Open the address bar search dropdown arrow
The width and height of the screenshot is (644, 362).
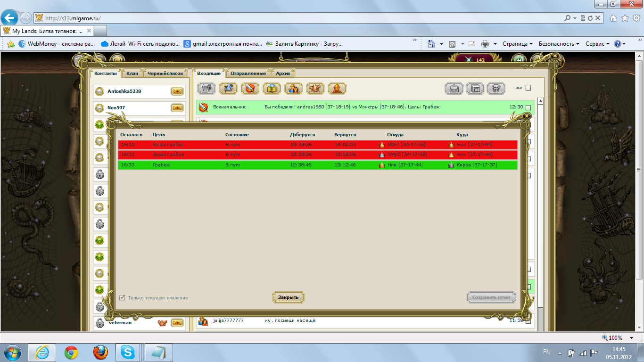(x=575, y=18)
